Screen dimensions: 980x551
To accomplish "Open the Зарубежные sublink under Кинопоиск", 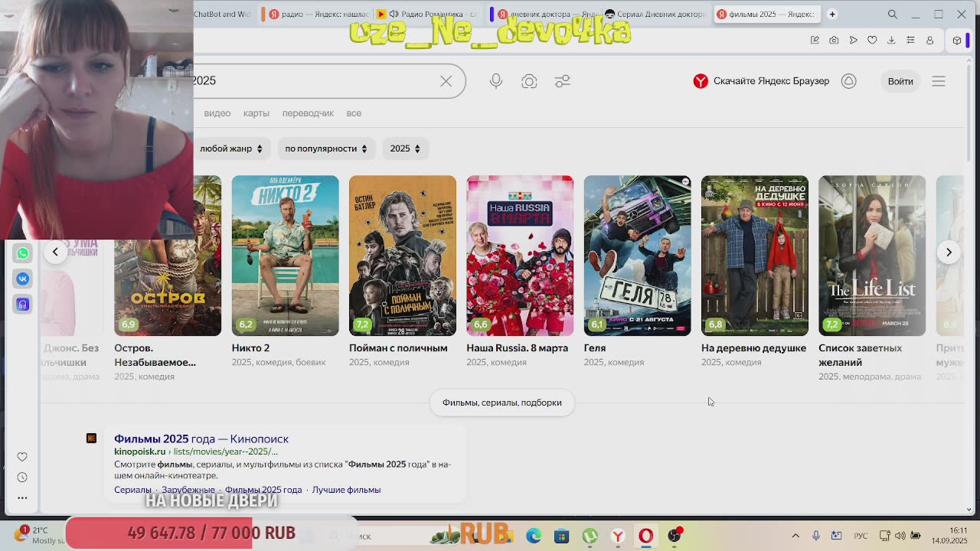I will pyautogui.click(x=188, y=490).
